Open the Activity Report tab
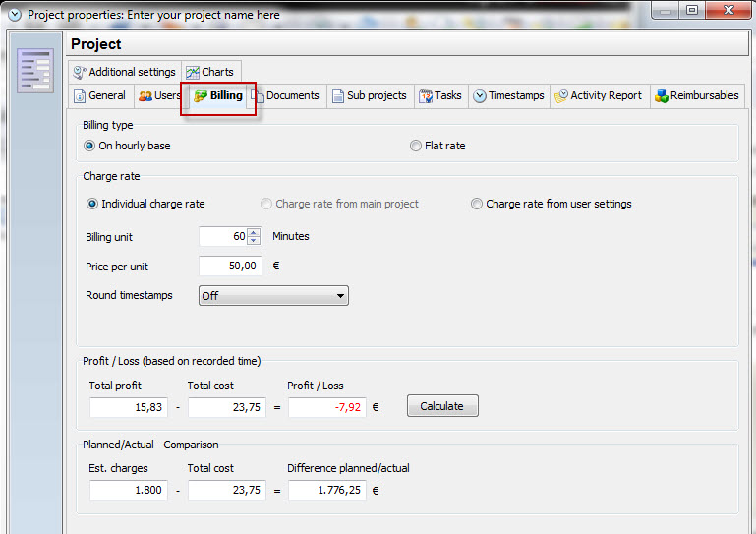This screenshot has width=756, height=534. coord(600,96)
